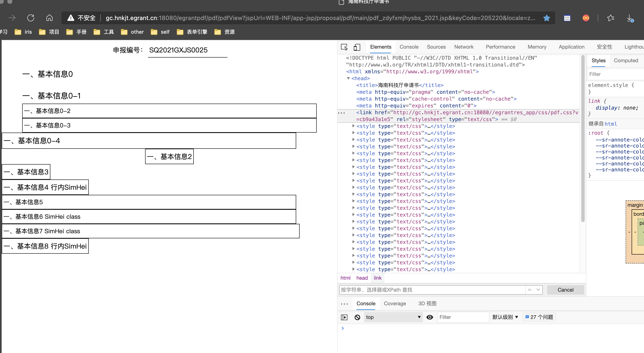This screenshot has width=644, height=353.
Task: Go to browser home page icon
Action: click(49, 18)
